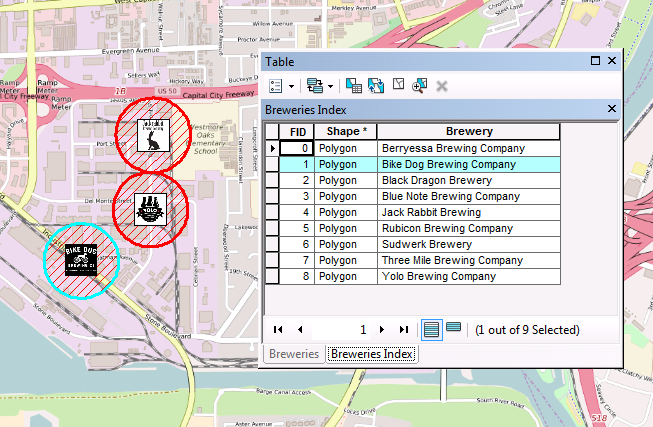Click the Clear Selection icon
The width and height of the screenshot is (653, 427).
pos(398,85)
